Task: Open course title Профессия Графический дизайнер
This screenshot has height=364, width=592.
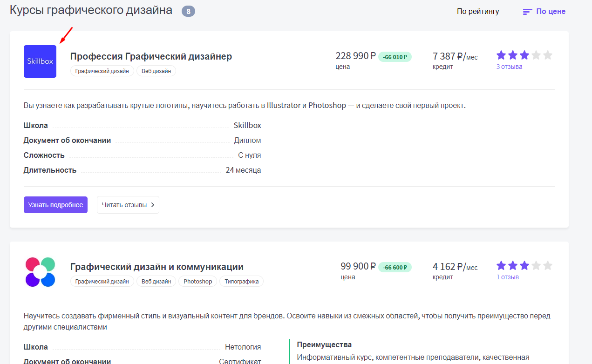Action: 151,56
